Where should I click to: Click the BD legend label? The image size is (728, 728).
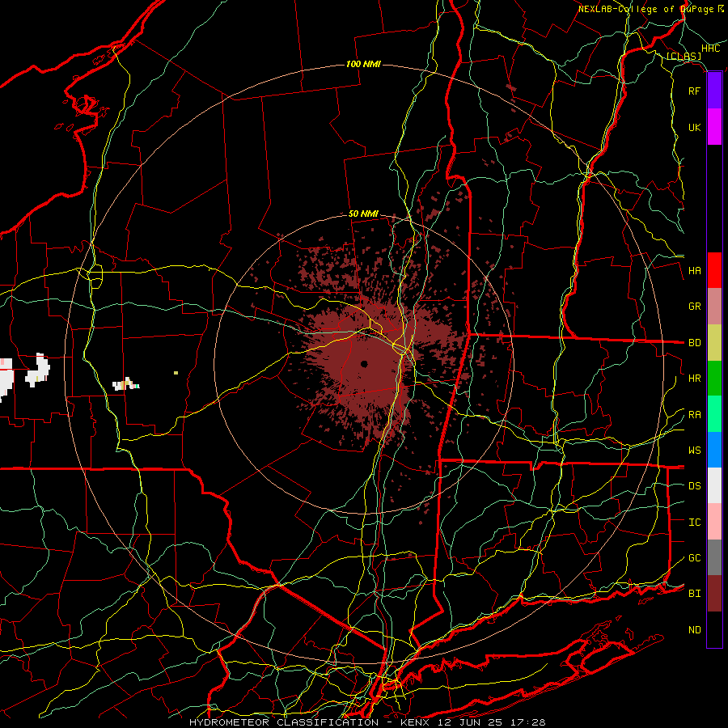click(x=694, y=343)
